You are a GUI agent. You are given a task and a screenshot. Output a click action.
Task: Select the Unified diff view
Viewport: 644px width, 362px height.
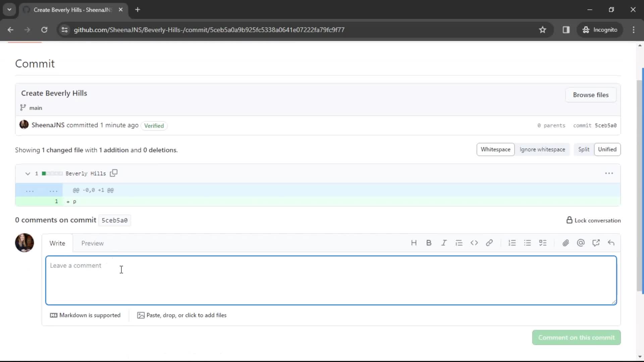click(x=607, y=149)
